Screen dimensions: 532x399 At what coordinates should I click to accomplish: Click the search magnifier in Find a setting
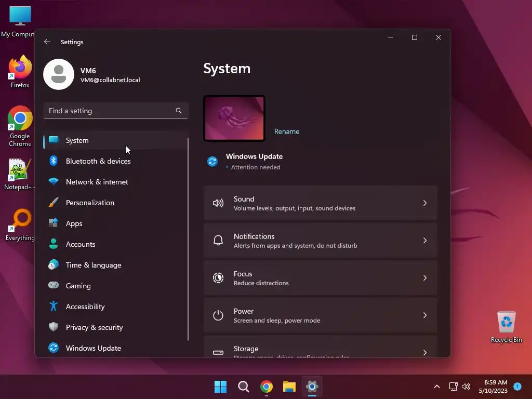(x=179, y=111)
